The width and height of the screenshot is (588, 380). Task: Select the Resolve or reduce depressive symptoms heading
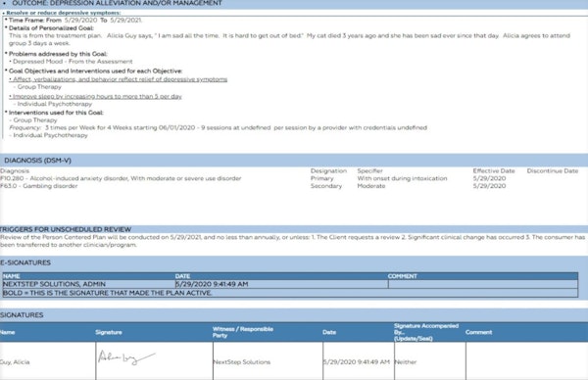(x=62, y=13)
